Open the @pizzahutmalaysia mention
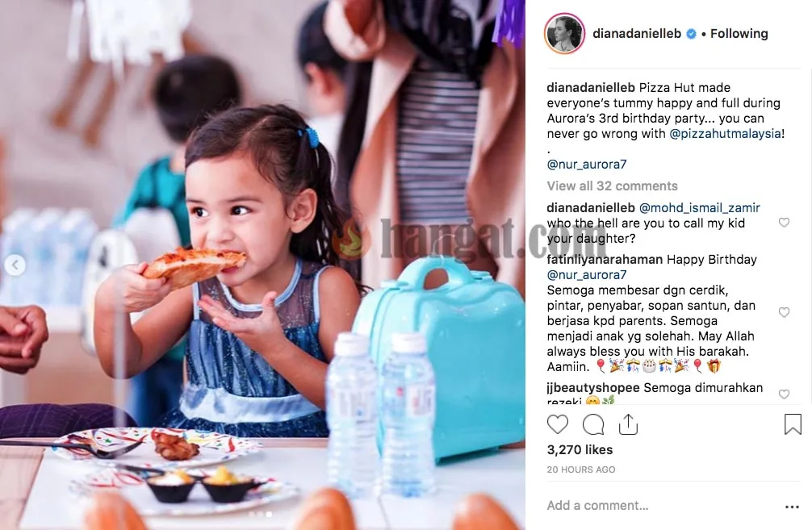The height and width of the screenshot is (530, 812). click(725, 134)
